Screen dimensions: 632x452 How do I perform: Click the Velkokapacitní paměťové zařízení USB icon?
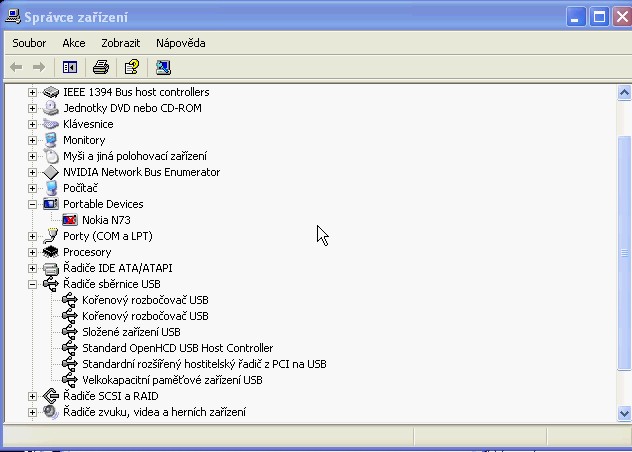[x=70, y=380]
